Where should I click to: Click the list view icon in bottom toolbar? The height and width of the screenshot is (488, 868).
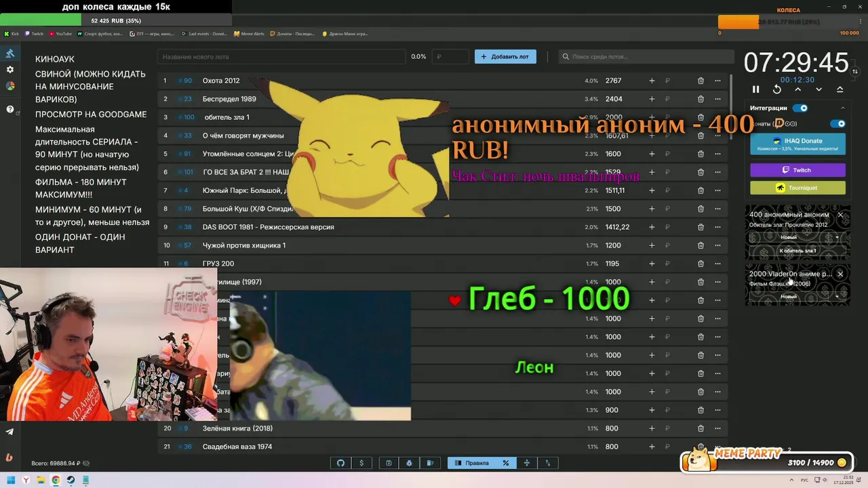click(430, 463)
